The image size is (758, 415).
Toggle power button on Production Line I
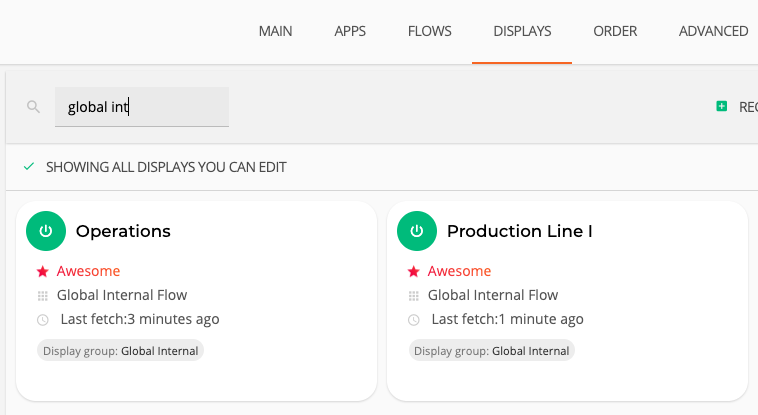(x=417, y=231)
